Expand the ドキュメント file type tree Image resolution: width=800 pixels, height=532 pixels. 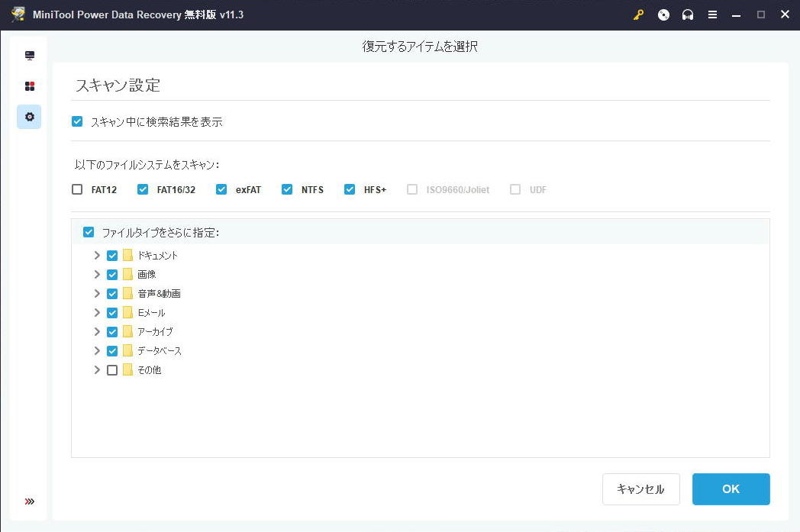97,255
